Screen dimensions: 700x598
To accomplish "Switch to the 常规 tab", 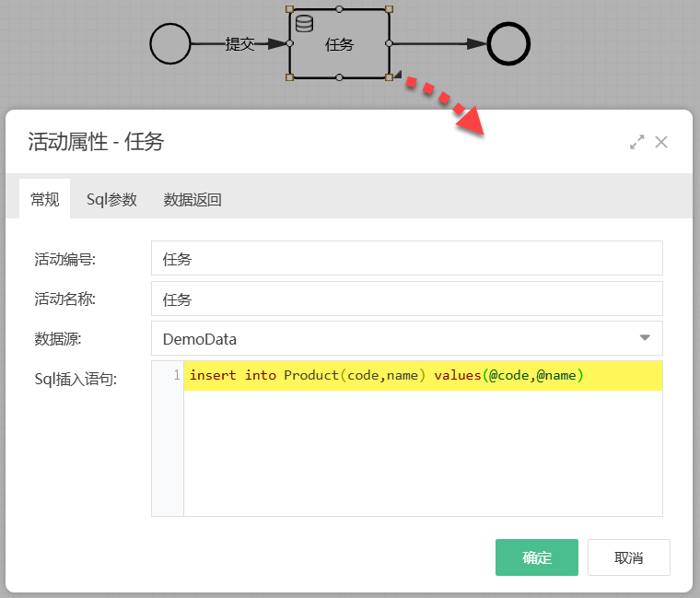I will click(x=45, y=199).
